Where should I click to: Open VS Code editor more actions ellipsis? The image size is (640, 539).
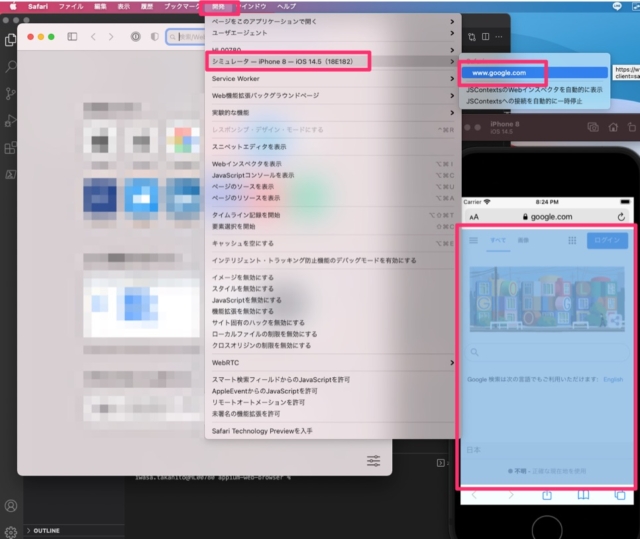click(499, 37)
